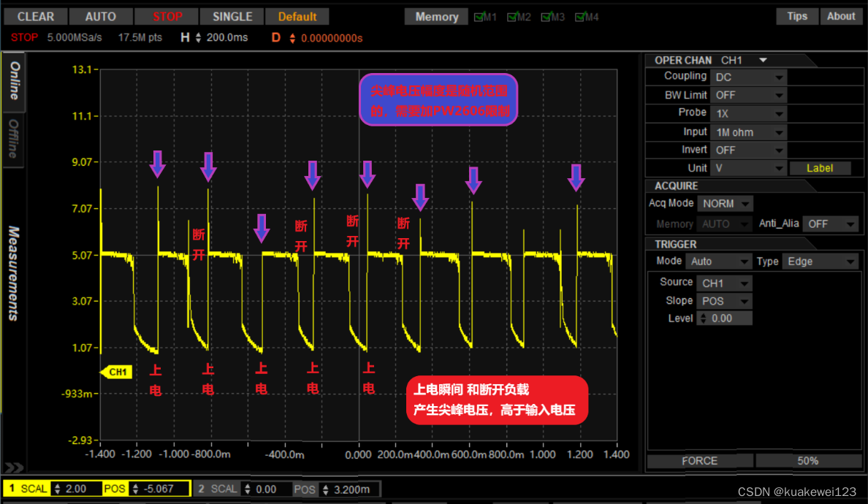This screenshot has height=504, width=868.
Task: Click the channel 2 position value 3.200m
Action: 351,489
